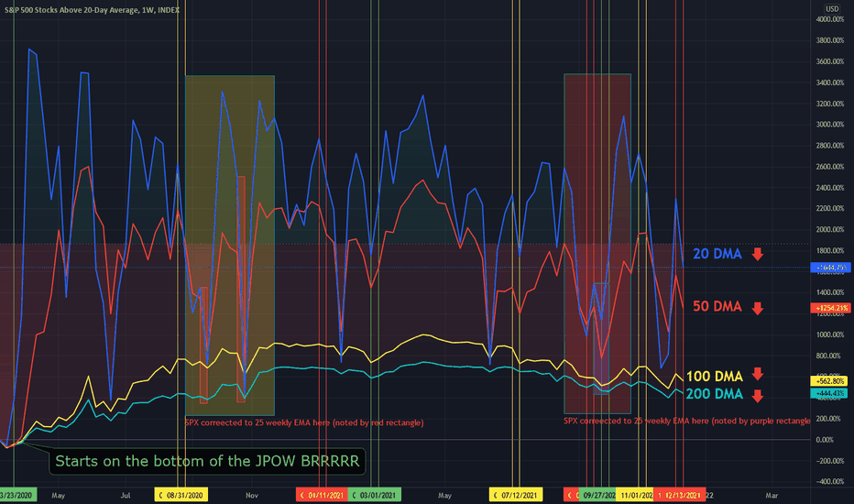The image size is (854, 504).
Task: Select the red rectangle SPX correction note
Action: point(304,422)
